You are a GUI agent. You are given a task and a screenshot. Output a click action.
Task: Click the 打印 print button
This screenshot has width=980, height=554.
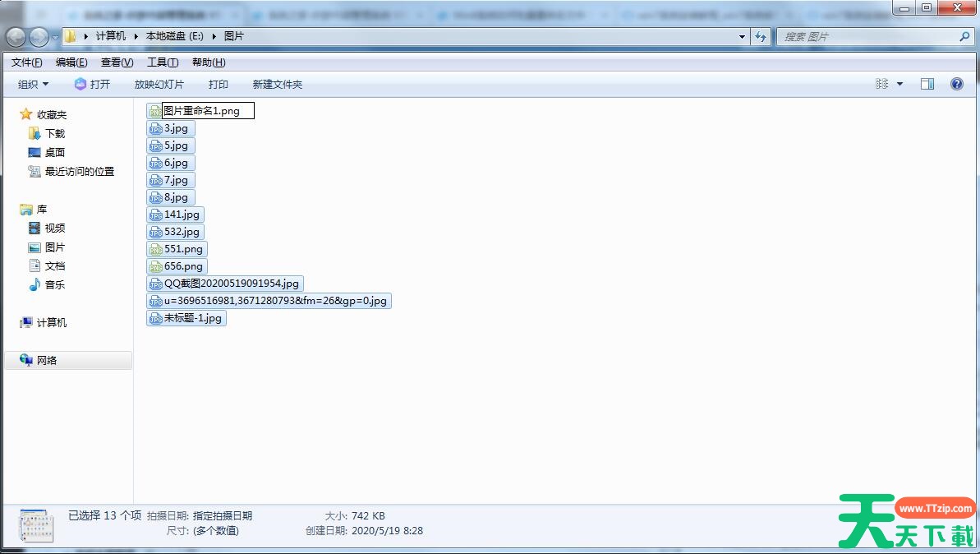point(219,85)
